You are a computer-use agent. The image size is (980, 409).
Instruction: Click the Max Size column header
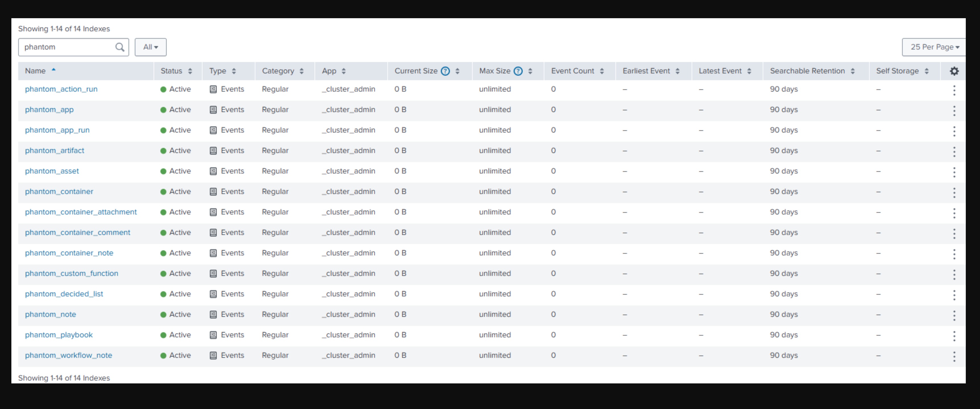point(508,71)
